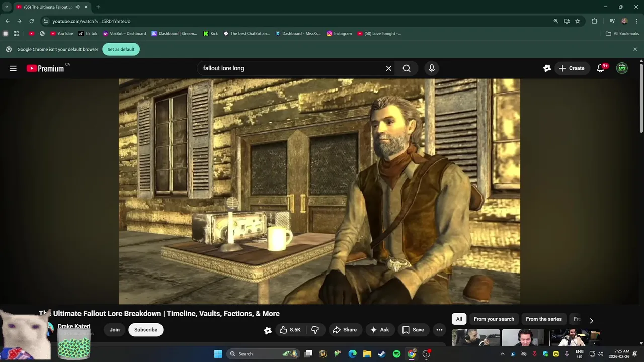Dismiss the default browser infobar
Viewport: 644px width, 362px height.
coord(635,49)
